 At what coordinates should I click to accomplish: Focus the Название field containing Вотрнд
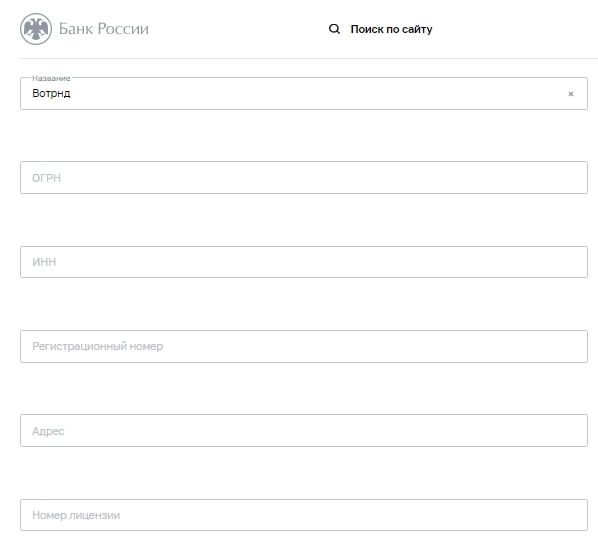point(304,93)
